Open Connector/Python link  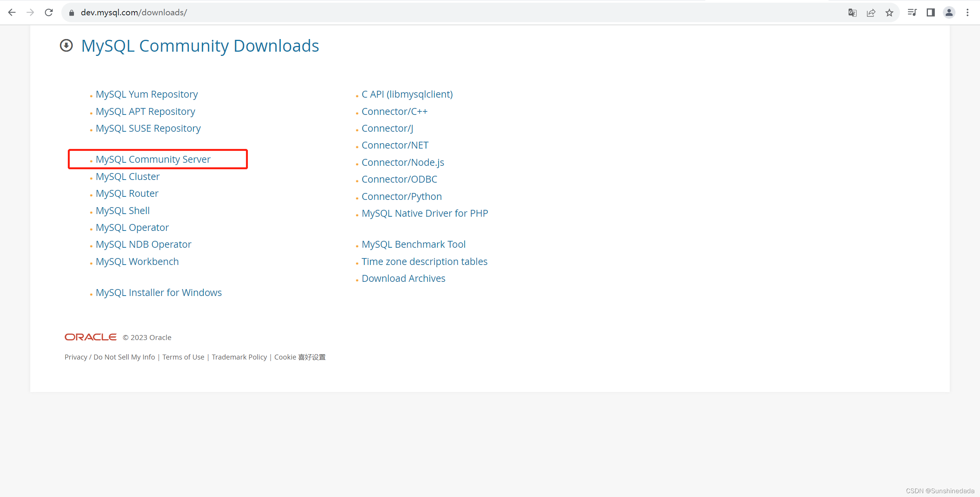pyautogui.click(x=402, y=196)
